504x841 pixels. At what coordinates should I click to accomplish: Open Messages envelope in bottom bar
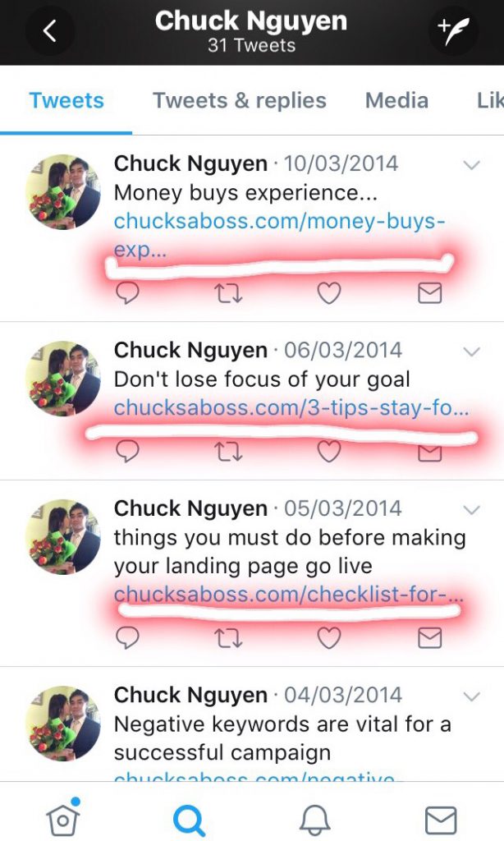tap(441, 820)
